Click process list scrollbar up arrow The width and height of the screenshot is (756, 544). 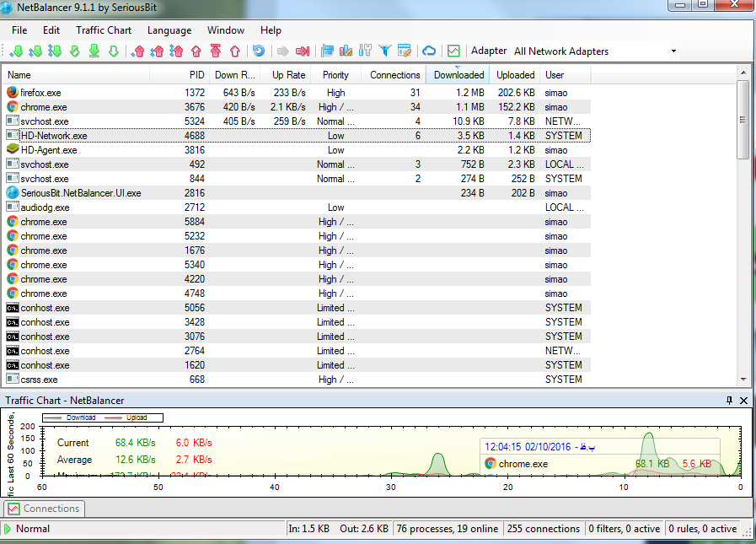tap(743, 73)
